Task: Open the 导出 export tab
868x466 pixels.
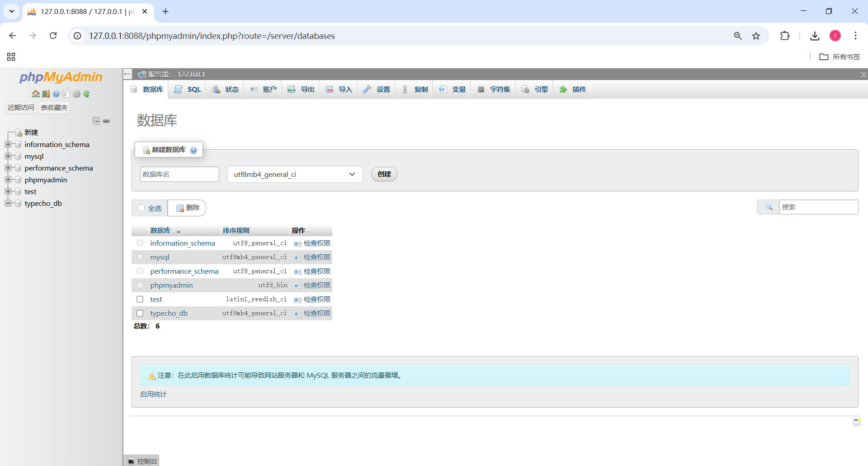Action: coord(301,90)
